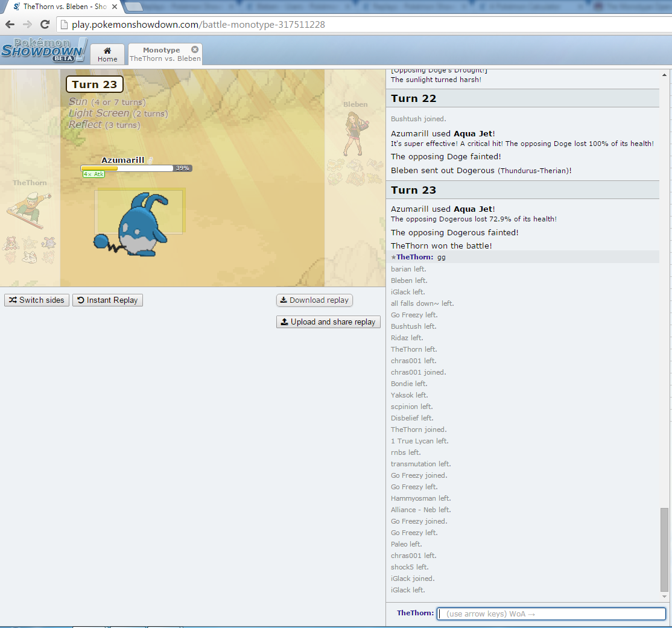Click TheThorn's team icons

tap(30, 250)
